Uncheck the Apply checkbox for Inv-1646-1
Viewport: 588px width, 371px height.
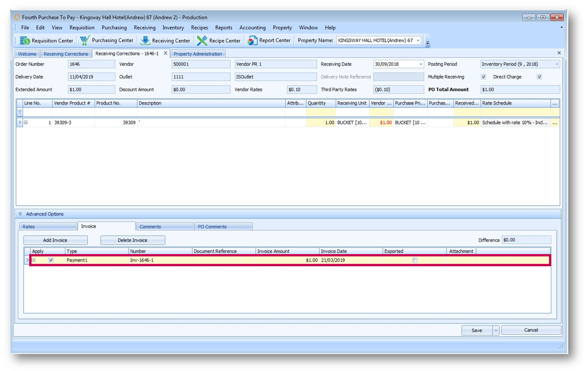(51, 260)
